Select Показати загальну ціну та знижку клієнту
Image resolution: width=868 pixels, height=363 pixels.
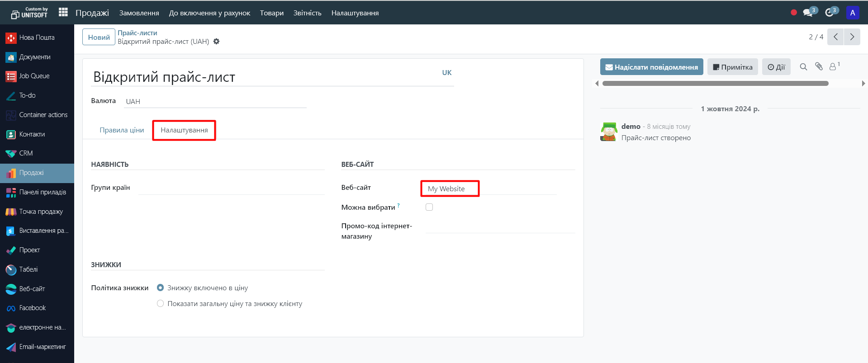click(160, 303)
